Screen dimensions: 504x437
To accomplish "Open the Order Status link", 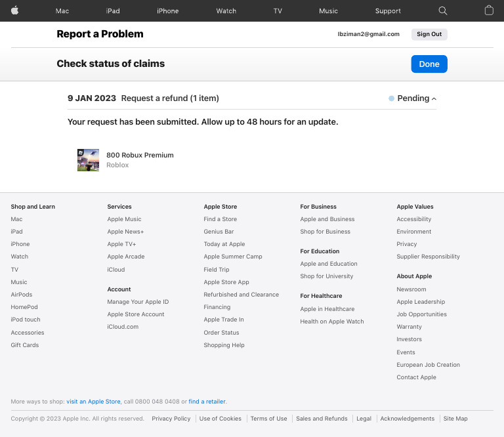I will pyautogui.click(x=221, y=333).
